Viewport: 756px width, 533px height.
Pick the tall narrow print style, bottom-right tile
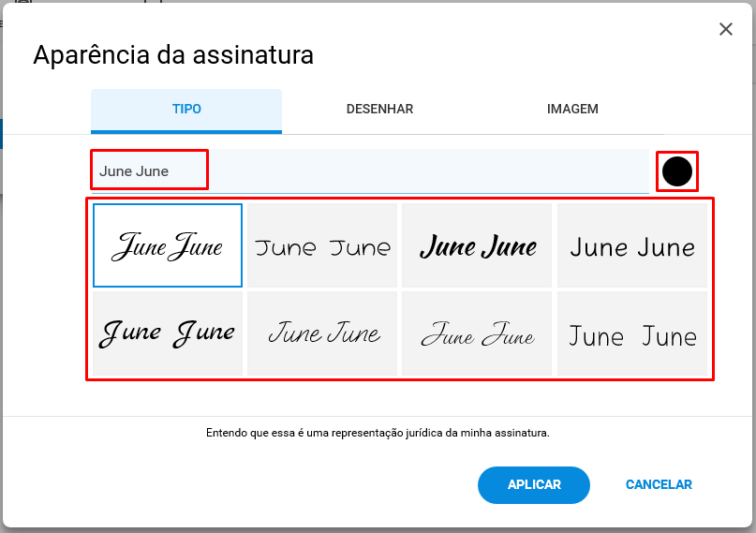click(x=632, y=333)
